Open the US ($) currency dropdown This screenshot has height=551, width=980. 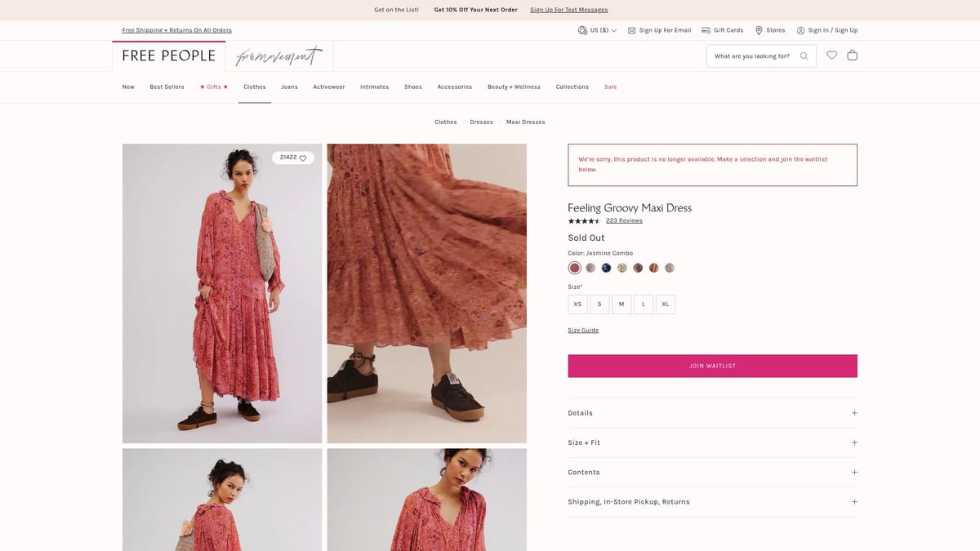pos(597,30)
